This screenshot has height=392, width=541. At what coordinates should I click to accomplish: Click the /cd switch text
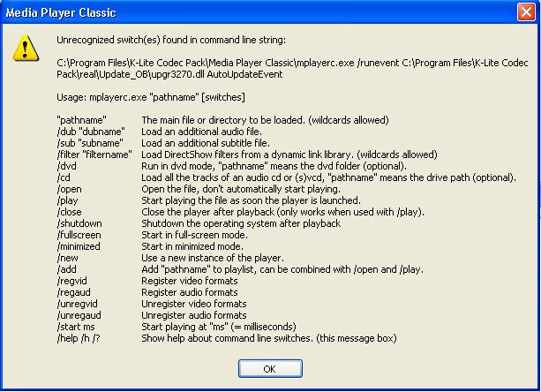click(x=64, y=177)
